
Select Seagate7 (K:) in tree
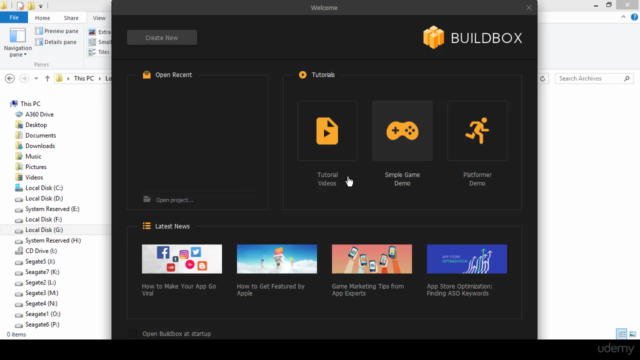pos(42,272)
